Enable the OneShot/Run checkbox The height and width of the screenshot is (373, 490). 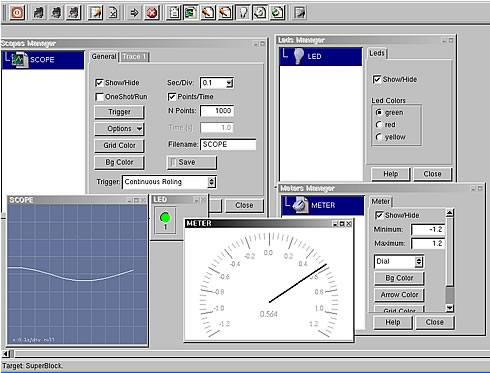(x=99, y=97)
